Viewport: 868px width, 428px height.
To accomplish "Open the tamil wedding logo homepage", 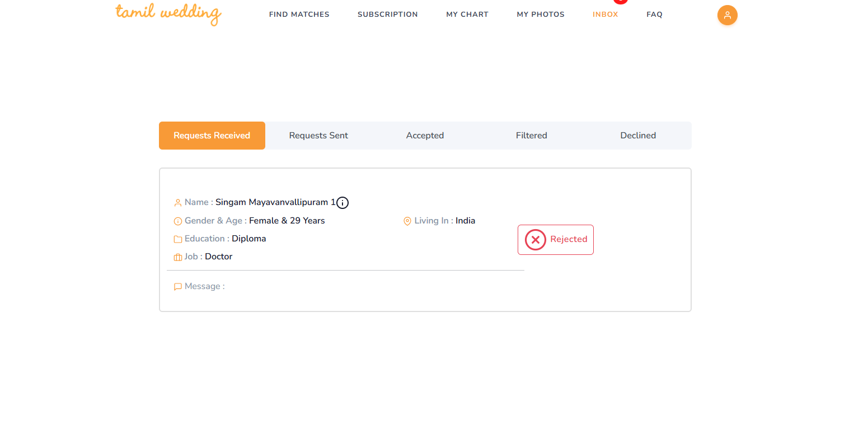I will [168, 13].
